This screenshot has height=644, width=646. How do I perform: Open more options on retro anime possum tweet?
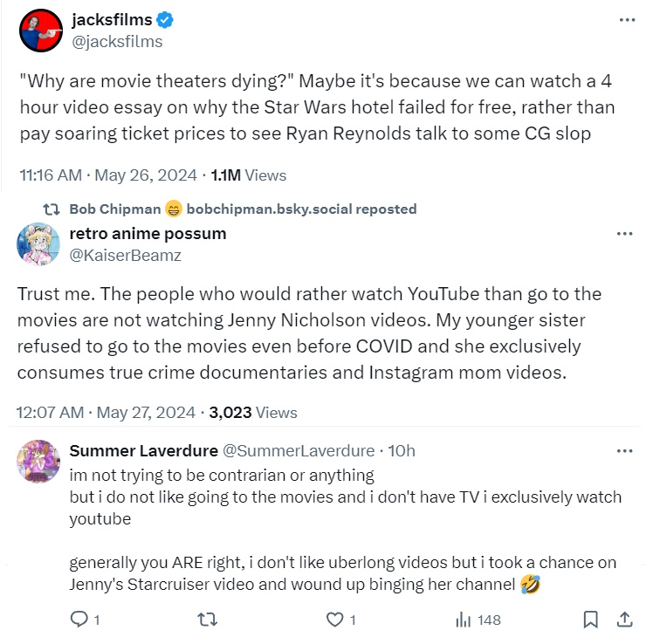pyautogui.click(x=625, y=234)
